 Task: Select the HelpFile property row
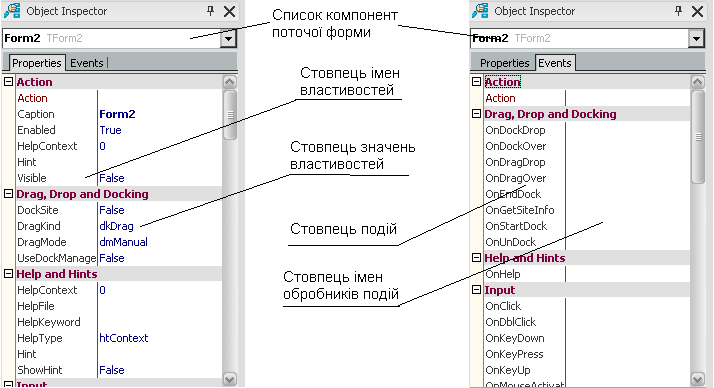pos(118,306)
